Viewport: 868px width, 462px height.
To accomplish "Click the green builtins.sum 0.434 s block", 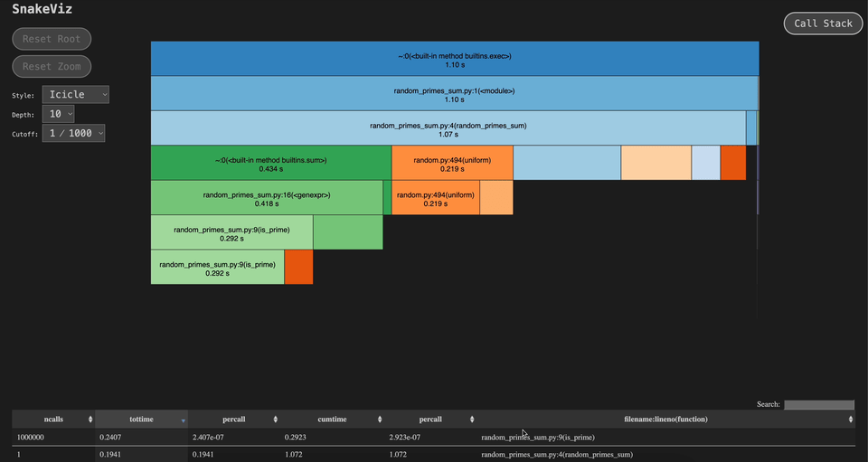I will [271, 164].
